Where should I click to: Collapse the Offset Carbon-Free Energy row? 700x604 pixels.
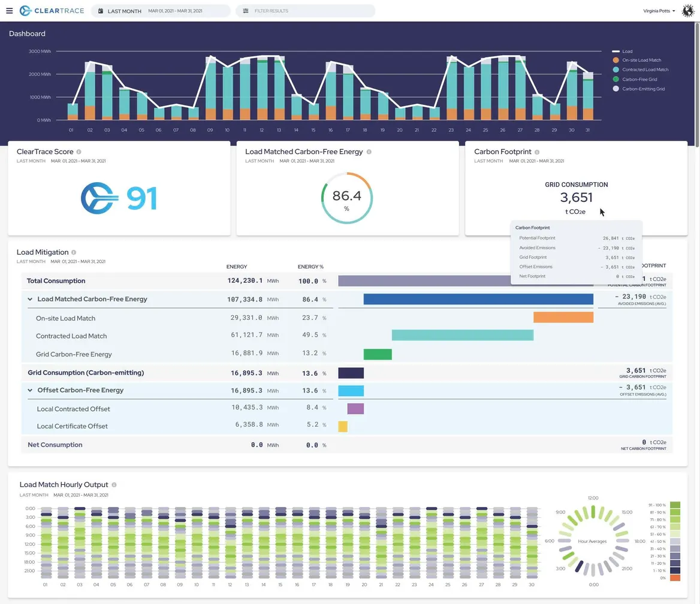(x=30, y=390)
